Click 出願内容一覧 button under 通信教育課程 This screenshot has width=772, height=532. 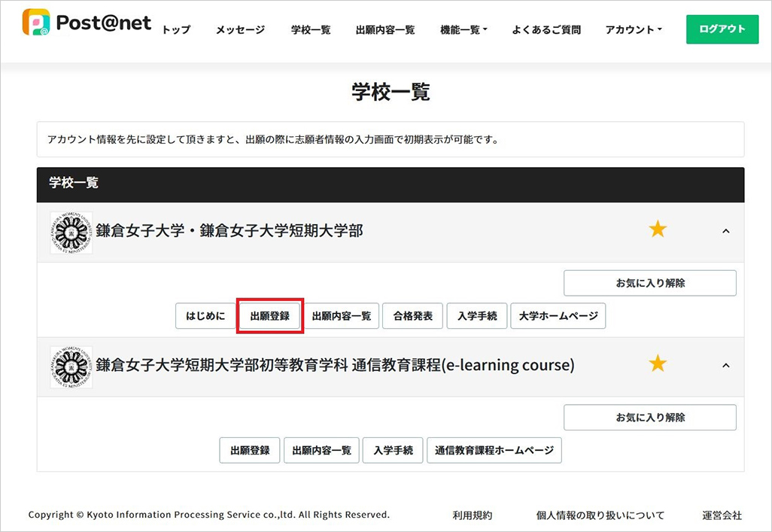321,450
